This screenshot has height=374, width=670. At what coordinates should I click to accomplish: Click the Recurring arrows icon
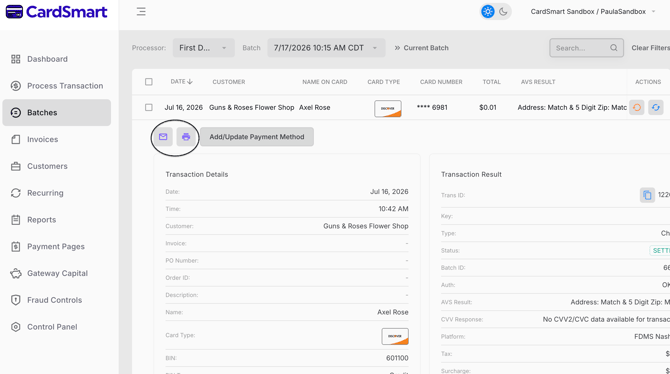[x=16, y=193]
